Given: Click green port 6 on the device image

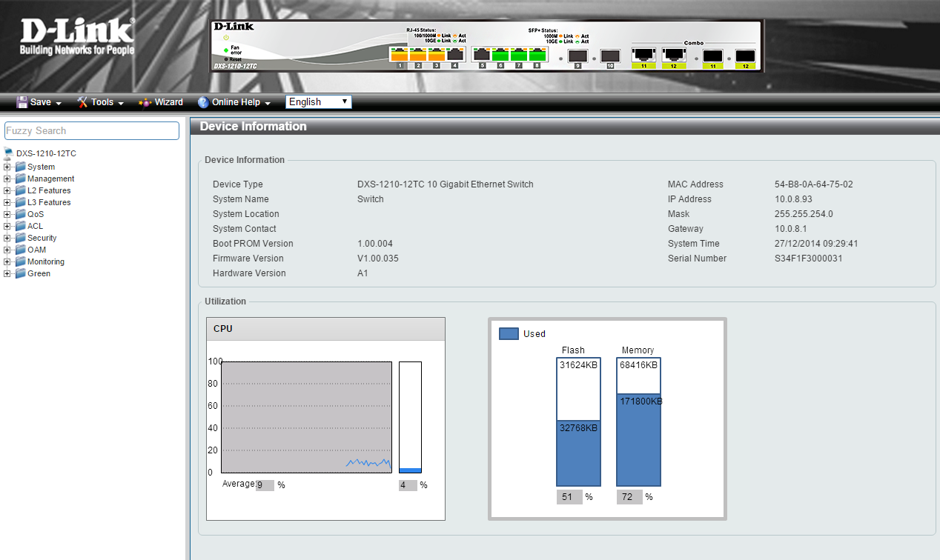Looking at the screenshot, I should click(500, 54).
